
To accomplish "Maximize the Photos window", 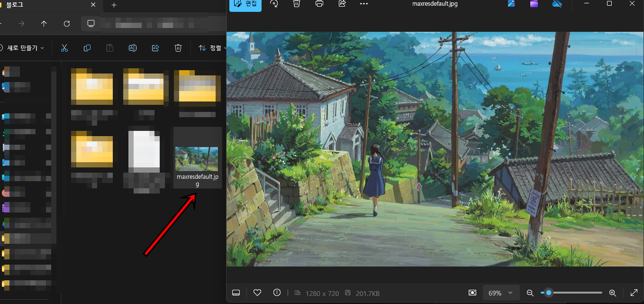I will coord(609,4).
